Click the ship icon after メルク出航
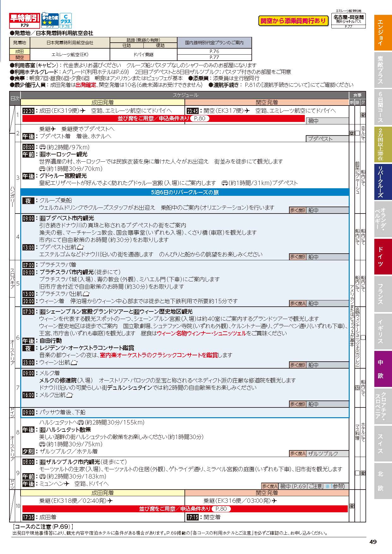Image resolution: width=392 pixels, height=554 pixels. coord(69,395)
